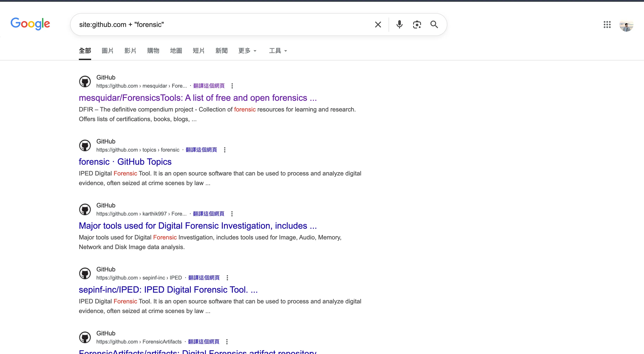This screenshot has width=644, height=354.
Task: Open the forensic · GitHub Topics link
Action: tap(125, 162)
